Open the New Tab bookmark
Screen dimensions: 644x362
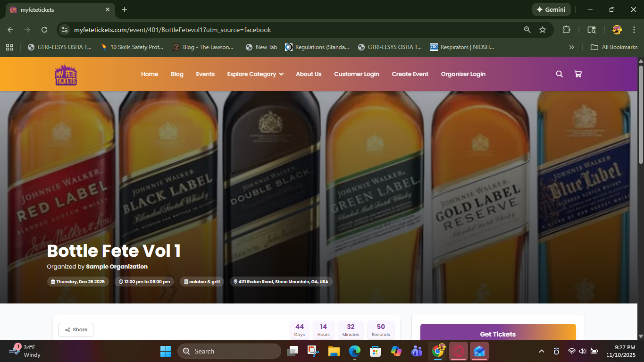[261, 47]
